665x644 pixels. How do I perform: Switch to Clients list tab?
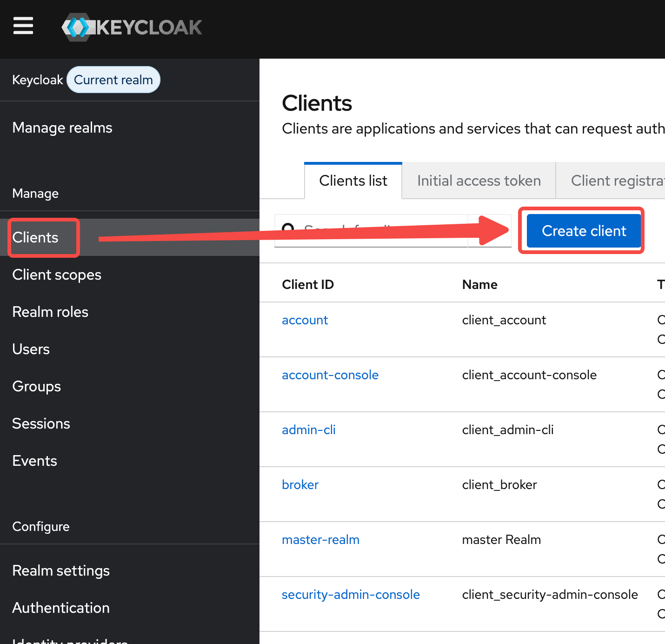tap(353, 181)
